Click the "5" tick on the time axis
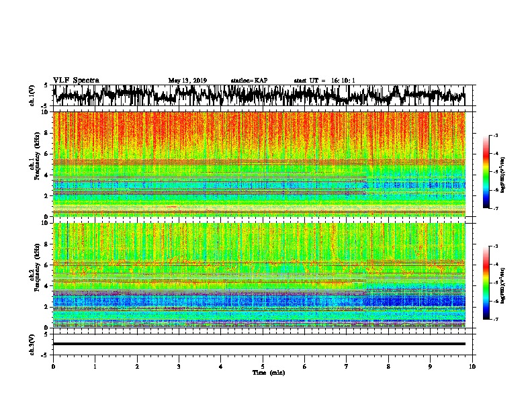 coord(263,367)
